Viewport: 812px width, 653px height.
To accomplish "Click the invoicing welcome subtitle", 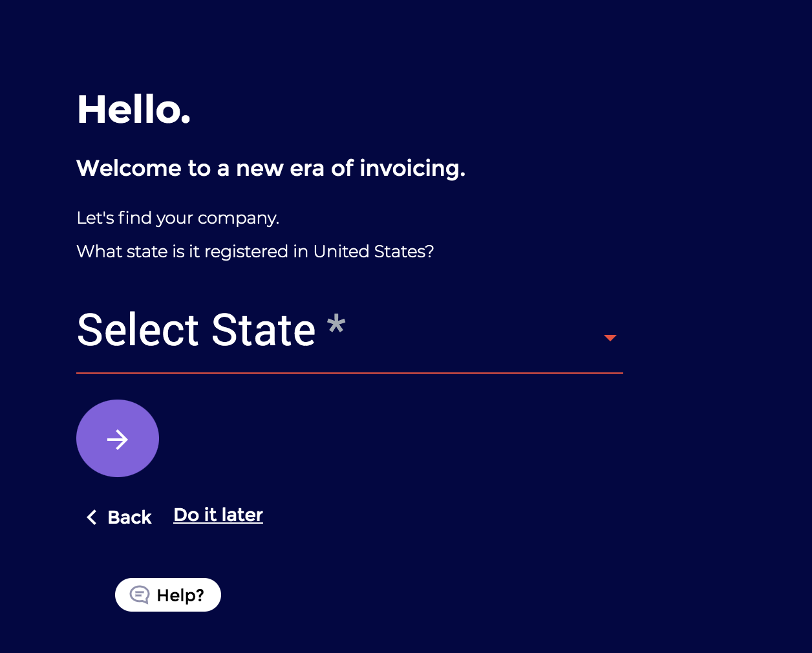I will coord(270,168).
